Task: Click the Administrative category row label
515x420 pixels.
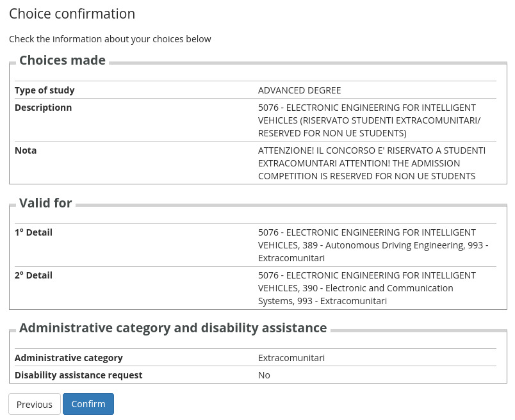Action: 69,358
